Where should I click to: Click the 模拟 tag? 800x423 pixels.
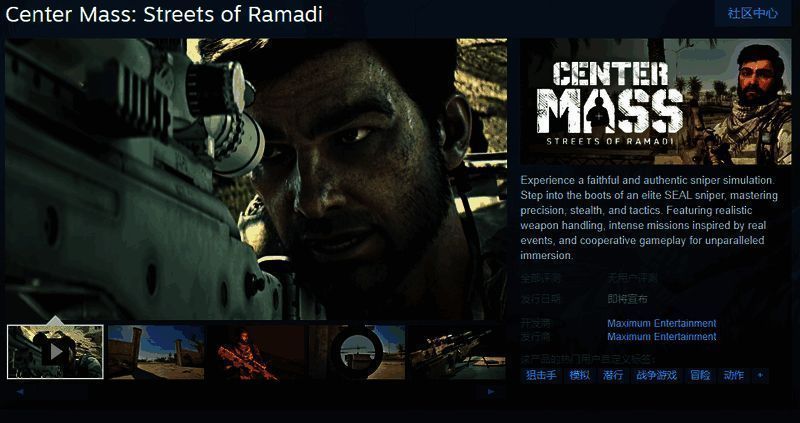pos(580,376)
